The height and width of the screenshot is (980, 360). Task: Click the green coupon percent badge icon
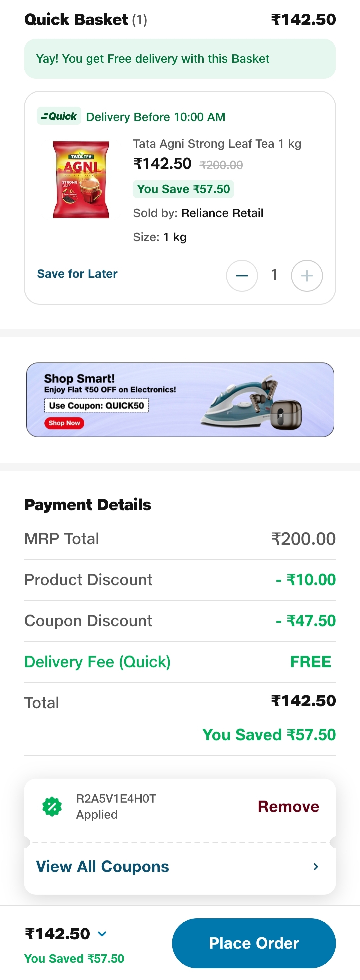pos(52,807)
